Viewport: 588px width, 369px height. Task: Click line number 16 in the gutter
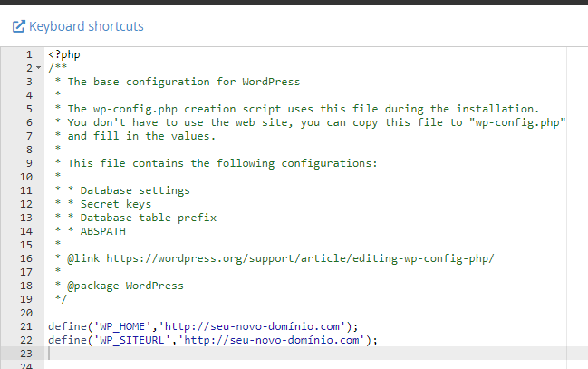click(x=26, y=258)
